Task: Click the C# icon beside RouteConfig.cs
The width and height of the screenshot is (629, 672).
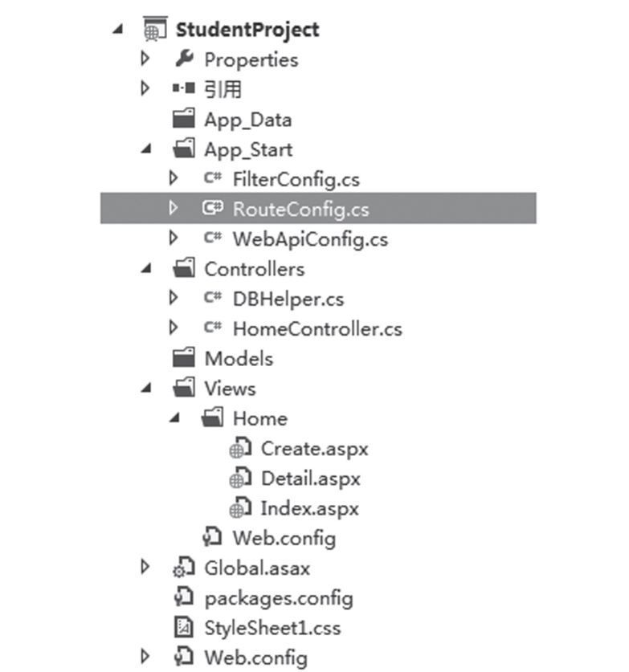Action: tap(213, 208)
